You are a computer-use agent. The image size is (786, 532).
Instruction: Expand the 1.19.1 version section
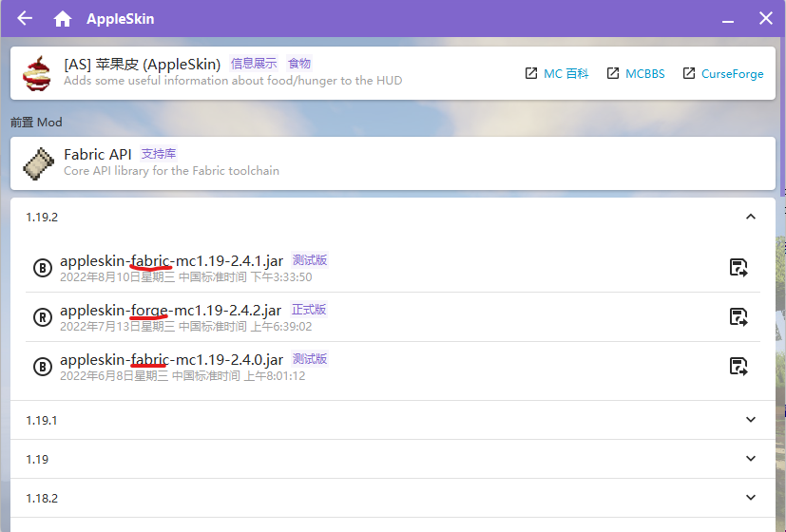[751, 420]
